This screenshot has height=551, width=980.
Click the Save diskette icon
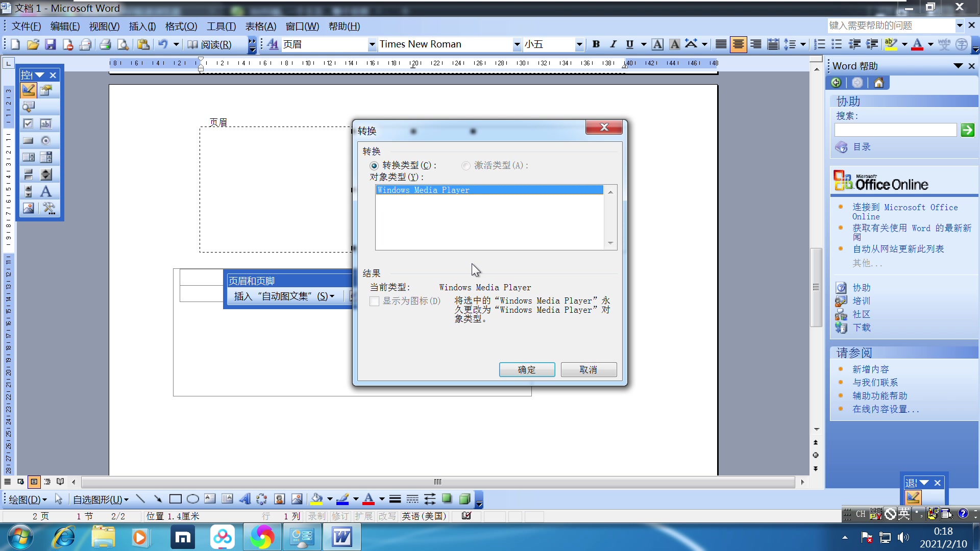50,44
